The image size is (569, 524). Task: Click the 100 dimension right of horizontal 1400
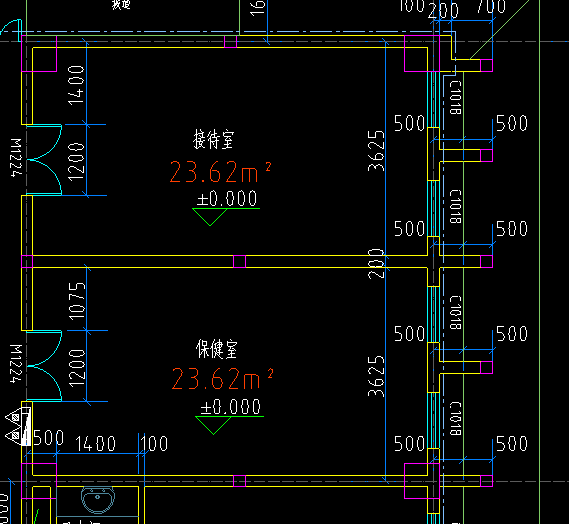click(x=154, y=443)
